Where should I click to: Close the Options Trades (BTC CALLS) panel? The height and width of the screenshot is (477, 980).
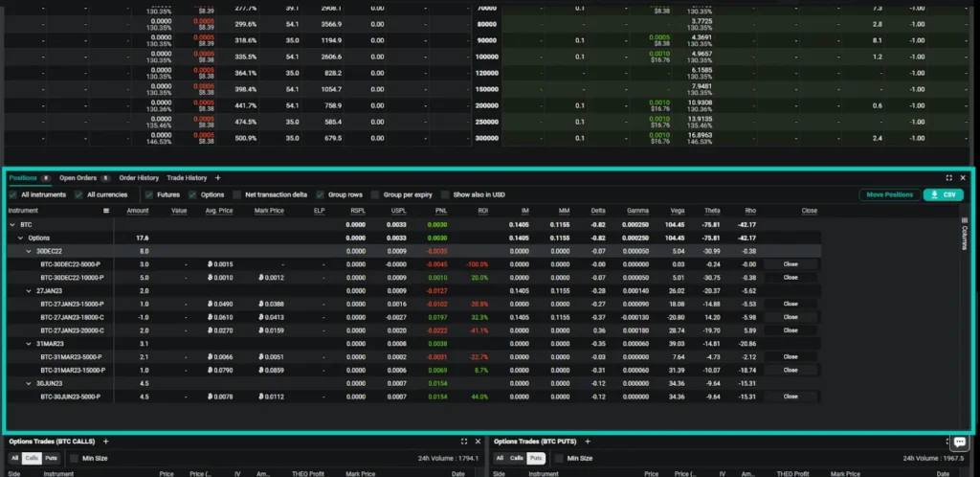pyautogui.click(x=478, y=442)
